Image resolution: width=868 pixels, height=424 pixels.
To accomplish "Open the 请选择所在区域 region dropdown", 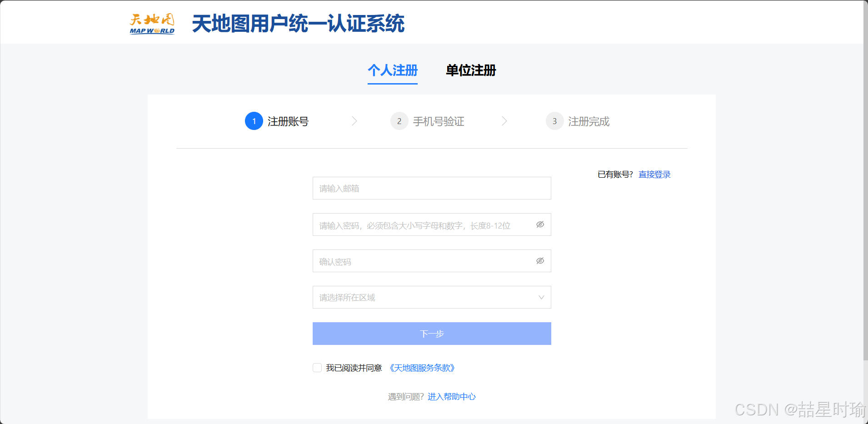I will tap(432, 297).
